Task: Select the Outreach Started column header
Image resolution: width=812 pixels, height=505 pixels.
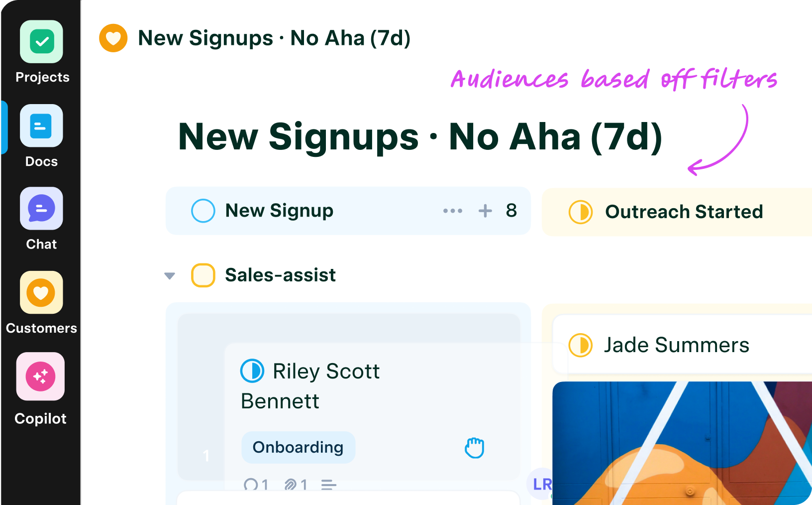Action: point(684,212)
